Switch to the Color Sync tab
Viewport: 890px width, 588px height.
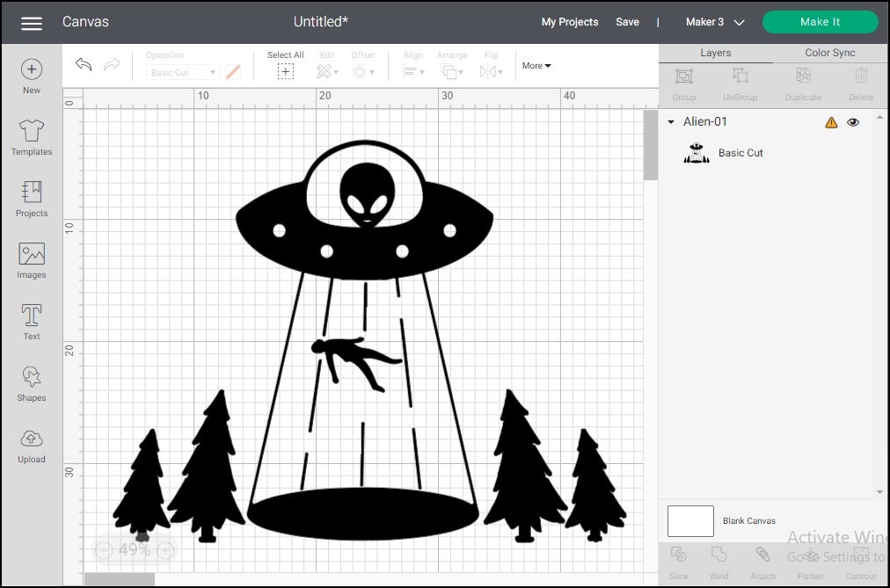(x=828, y=53)
